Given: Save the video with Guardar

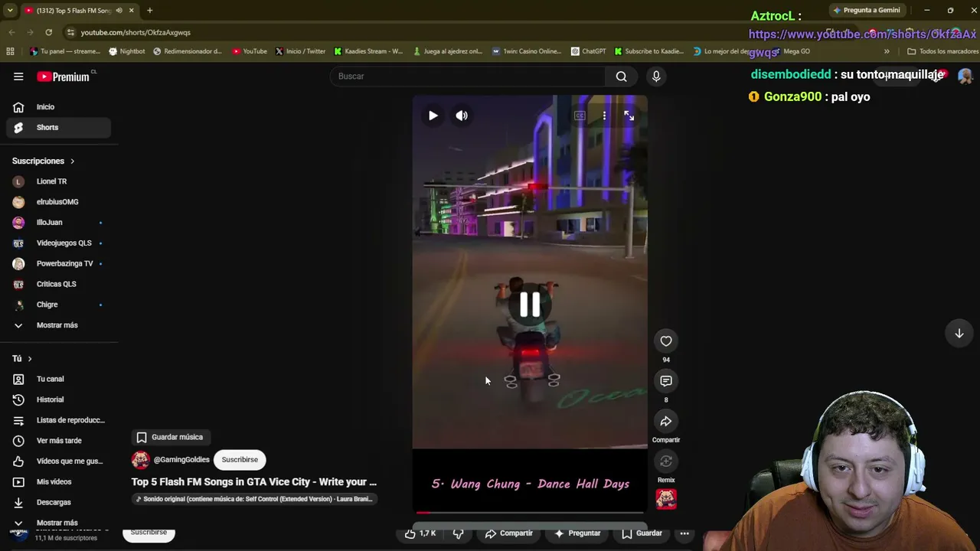Looking at the screenshot, I should [642, 533].
